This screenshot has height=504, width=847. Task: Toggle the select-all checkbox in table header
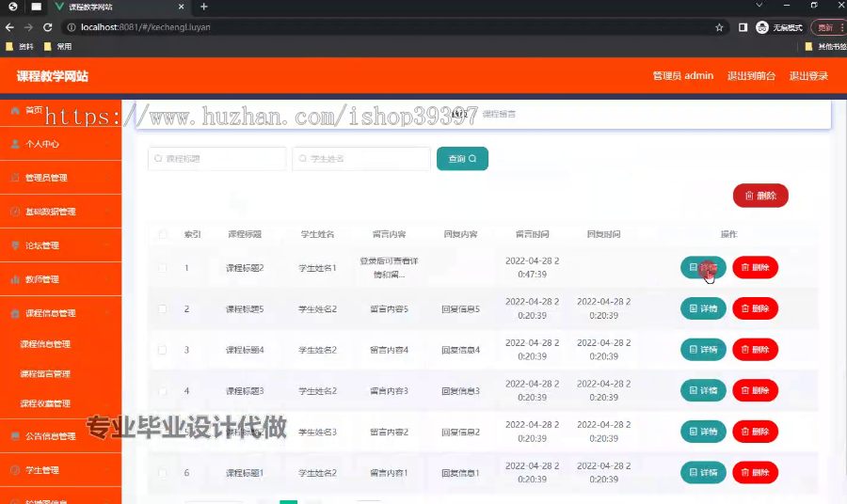(163, 234)
